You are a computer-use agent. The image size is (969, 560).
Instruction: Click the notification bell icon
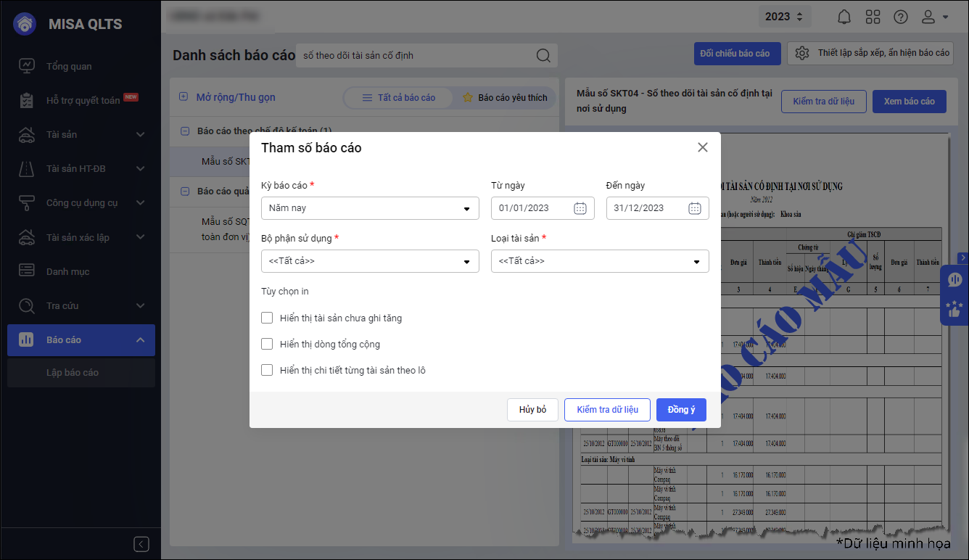coord(844,17)
